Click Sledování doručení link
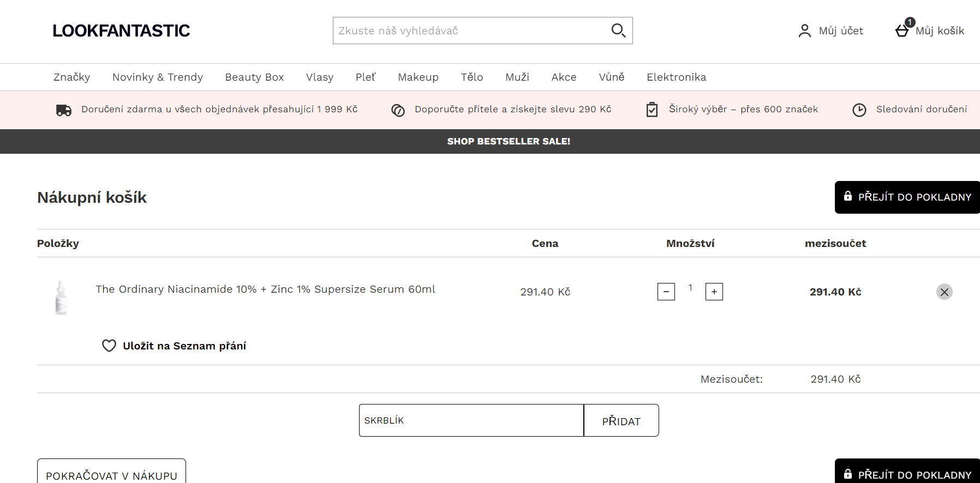Screen dimensions: 980x483 tap(922, 109)
